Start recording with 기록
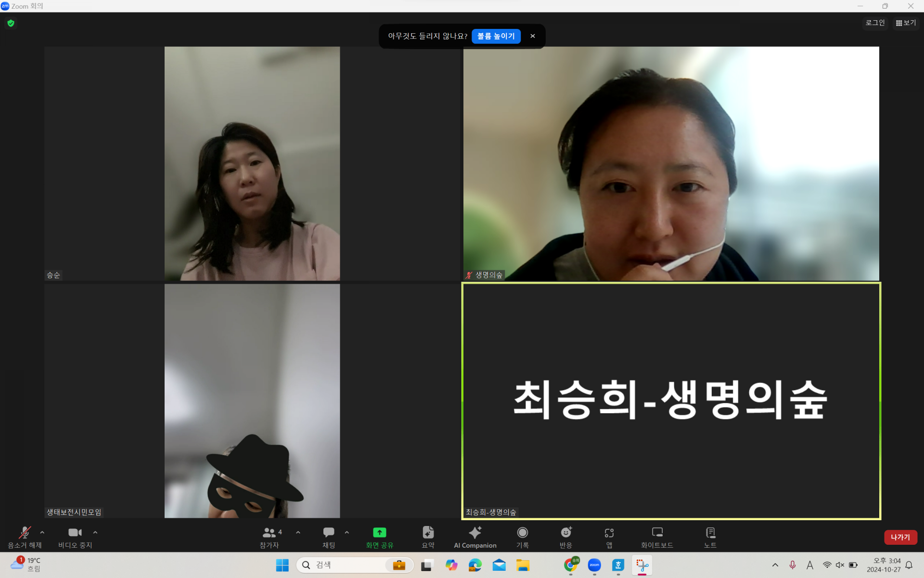 point(523,537)
